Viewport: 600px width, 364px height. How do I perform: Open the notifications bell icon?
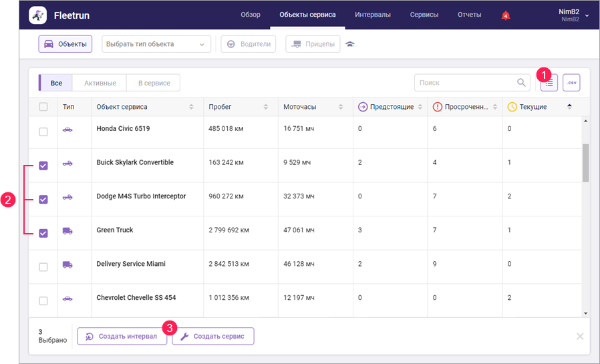506,15
